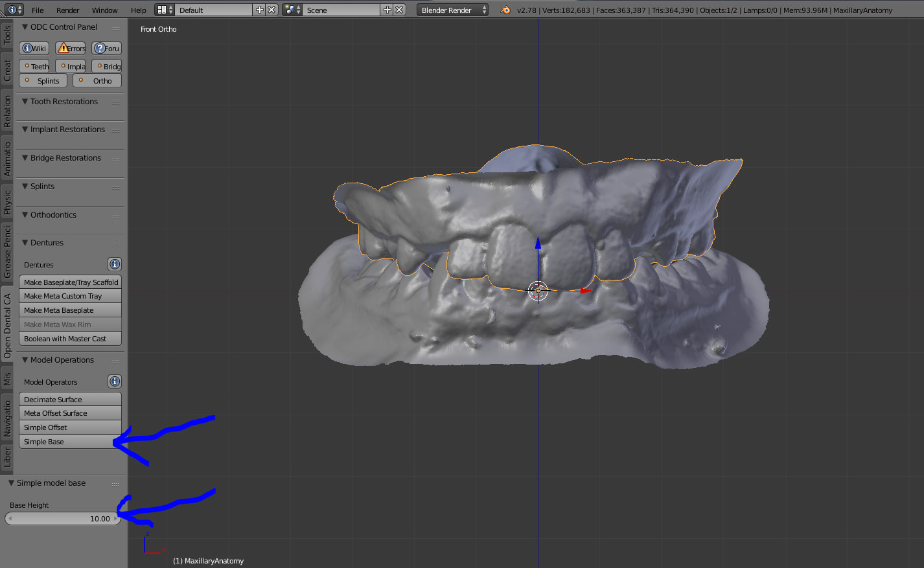Screen dimensions: 924x568
Task: Toggle the Ortho panel button
Action: 97,81
